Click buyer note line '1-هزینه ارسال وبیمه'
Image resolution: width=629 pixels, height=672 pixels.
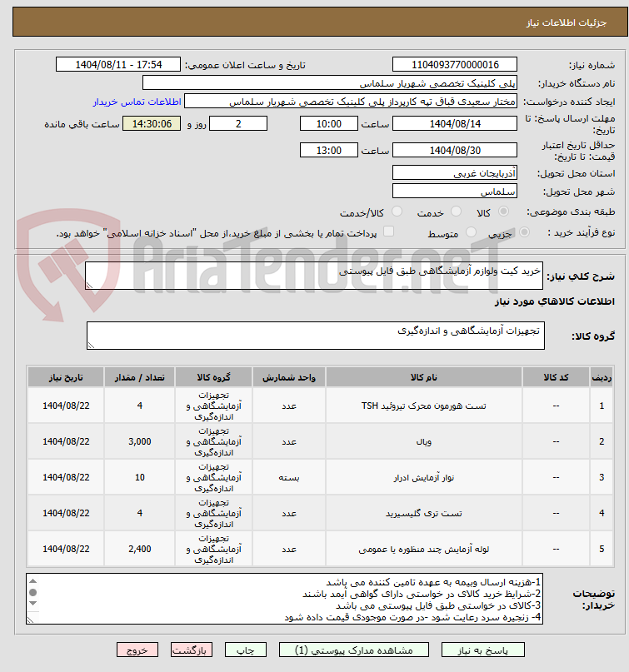click(x=433, y=582)
